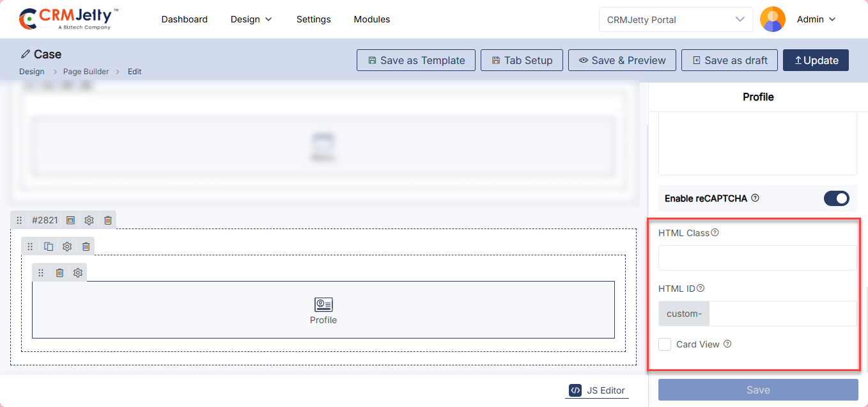Go to the Dashboard menu item
The width and height of the screenshot is (868, 407).
pyautogui.click(x=184, y=19)
